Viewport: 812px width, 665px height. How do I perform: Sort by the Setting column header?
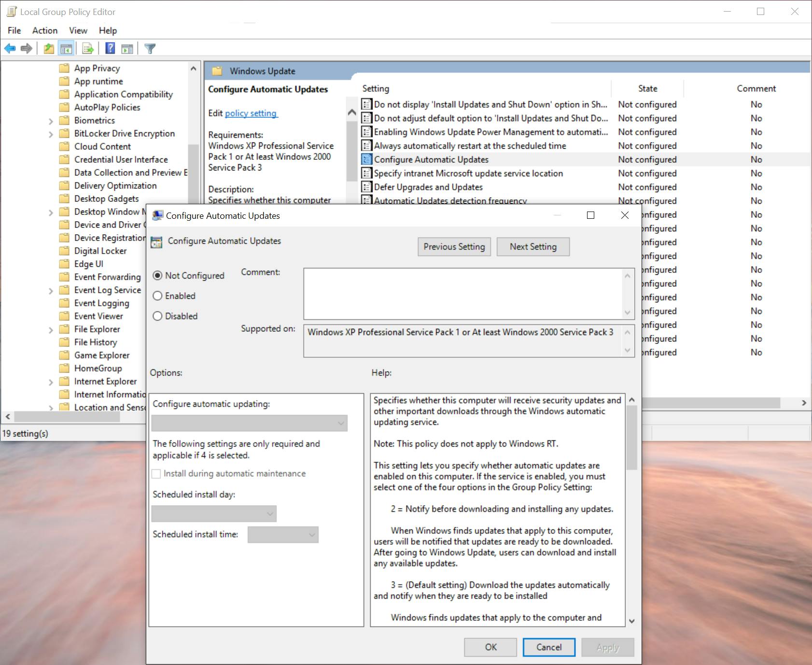click(486, 88)
